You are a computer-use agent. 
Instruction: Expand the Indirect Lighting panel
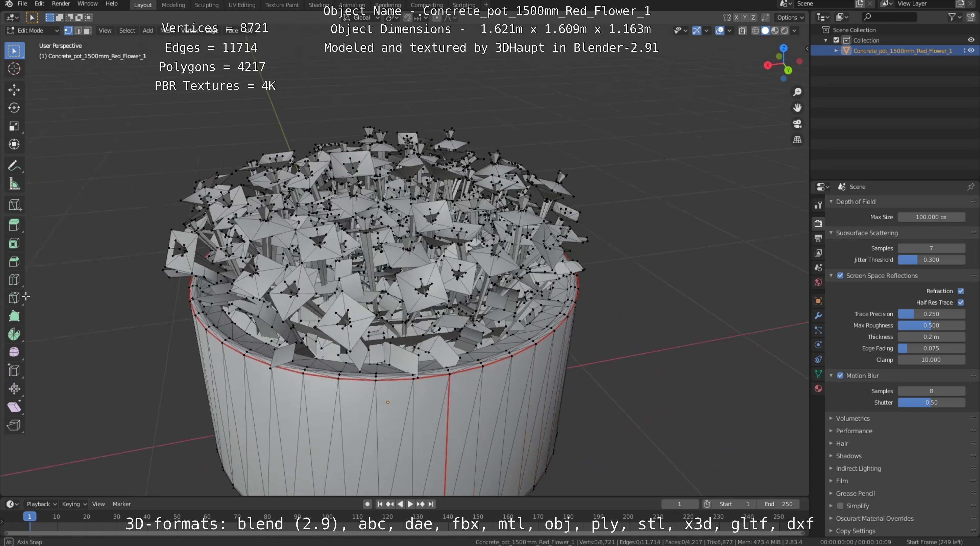click(831, 469)
